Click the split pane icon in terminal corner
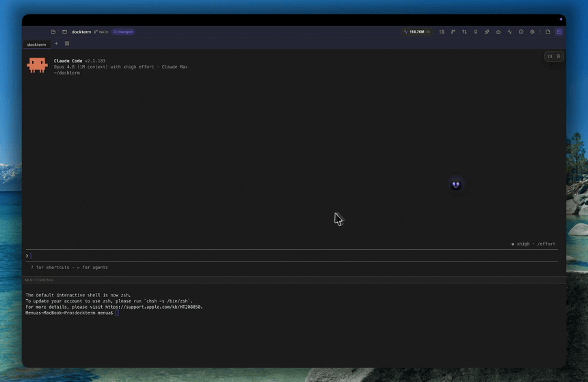 pos(550,56)
